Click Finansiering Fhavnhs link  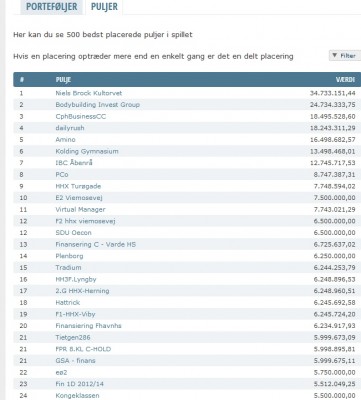(88, 326)
